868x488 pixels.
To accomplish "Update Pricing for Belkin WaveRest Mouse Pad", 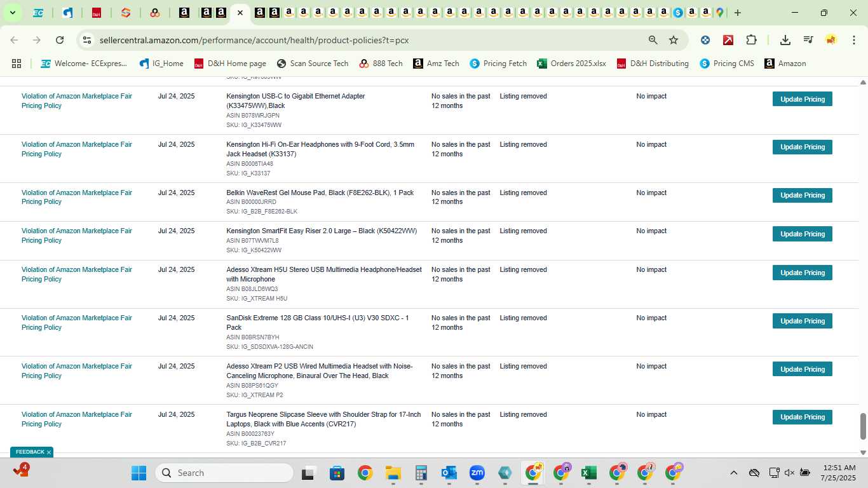I will (x=803, y=195).
